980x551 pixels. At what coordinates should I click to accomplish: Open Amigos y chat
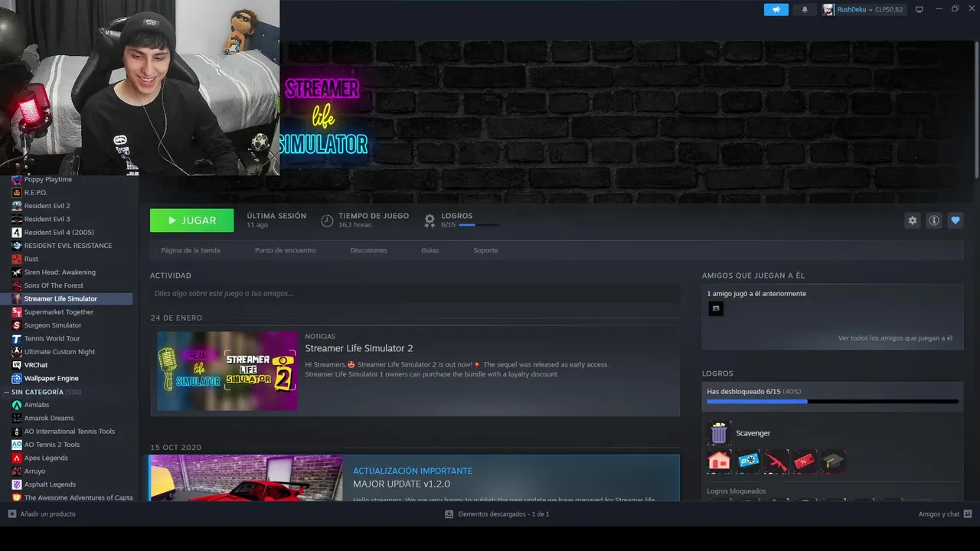click(x=945, y=514)
